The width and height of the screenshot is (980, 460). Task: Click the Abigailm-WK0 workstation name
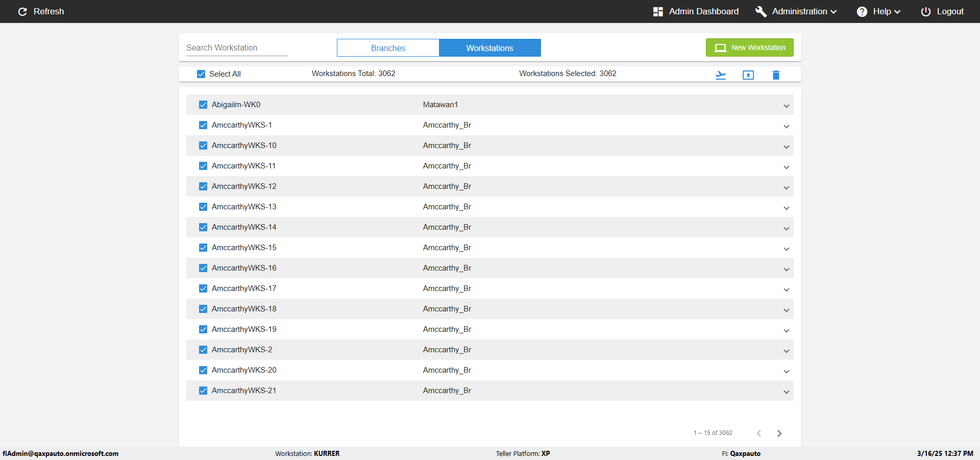[236, 105]
